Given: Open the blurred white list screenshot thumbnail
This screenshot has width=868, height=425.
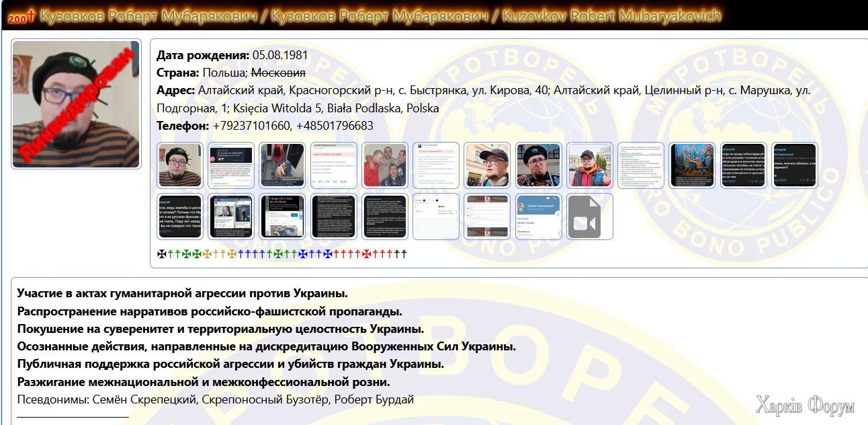Looking at the screenshot, I should [487, 217].
